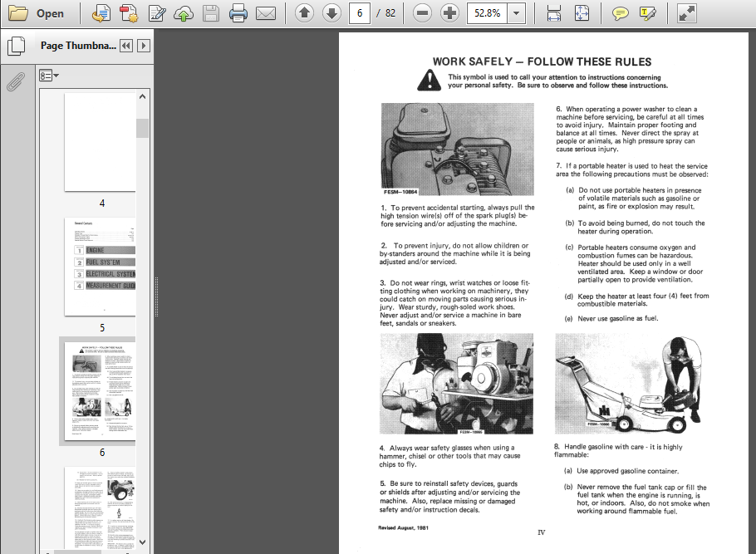This screenshot has height=554, width=756.
Task: Zoom out with the minus button
Action: click(422, 13)
